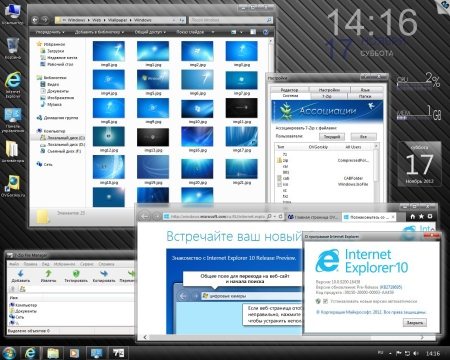
Task: Click the Explorer back arrow button
Action: click(x=35, y=20)
